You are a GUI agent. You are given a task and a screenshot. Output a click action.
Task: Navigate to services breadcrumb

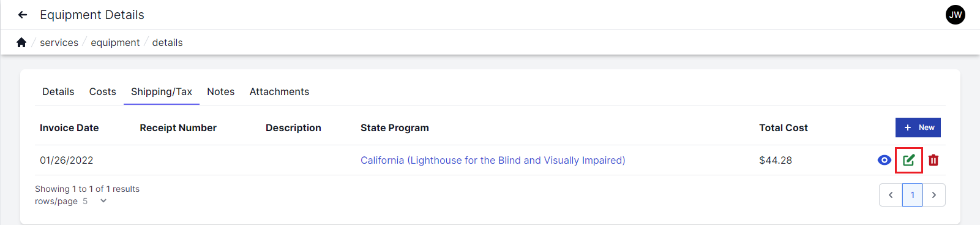pos(59,42)
